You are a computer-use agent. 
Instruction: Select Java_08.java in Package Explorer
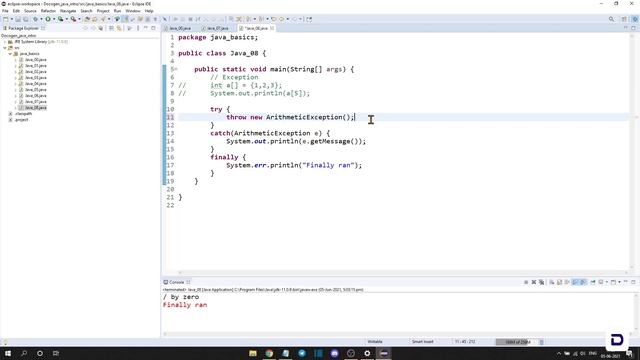click(36, 108)
